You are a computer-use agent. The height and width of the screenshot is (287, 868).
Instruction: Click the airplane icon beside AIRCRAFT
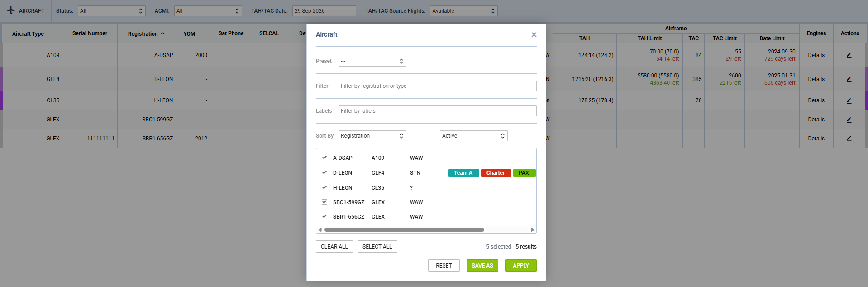point(11,10)
